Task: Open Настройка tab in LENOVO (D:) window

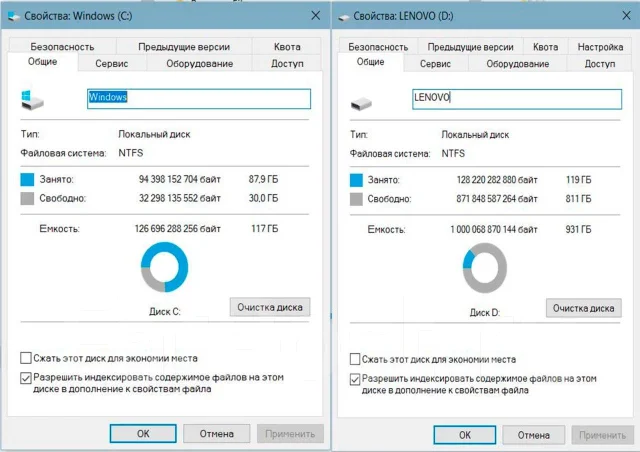Action: pos(600,47)
